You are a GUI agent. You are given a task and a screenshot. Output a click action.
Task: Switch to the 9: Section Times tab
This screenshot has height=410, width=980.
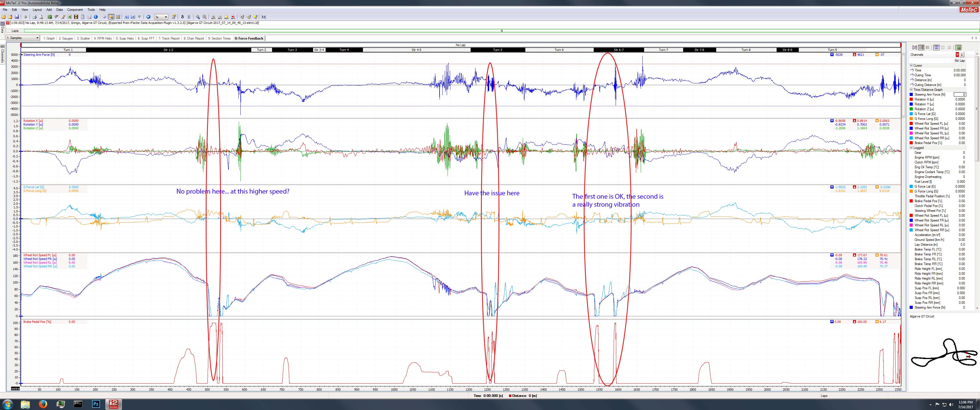tap(220, 38)
